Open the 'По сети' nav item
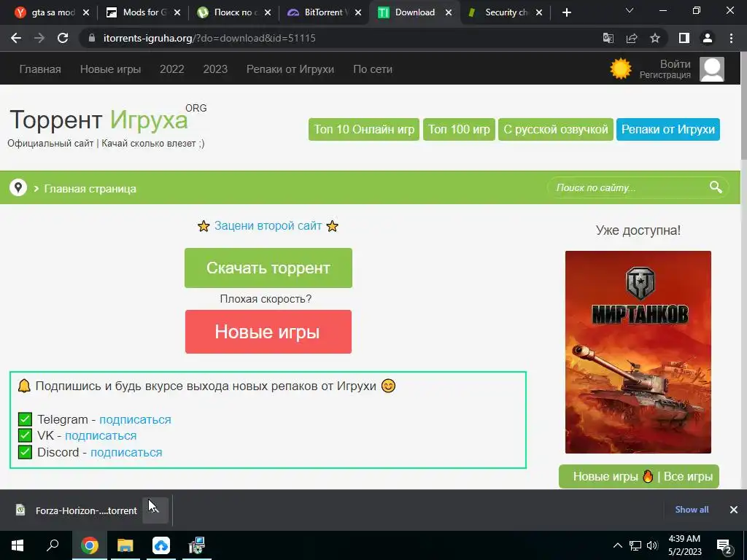The height and width of the screenshot is (560, 747). [x=373, y=69]
